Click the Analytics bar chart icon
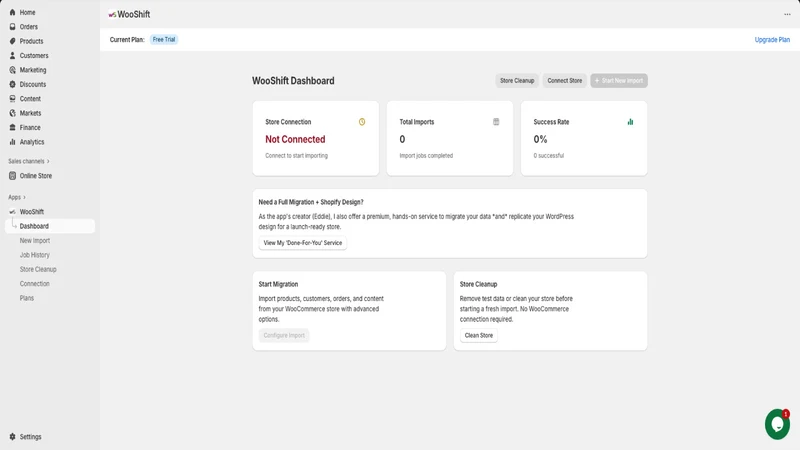 point(12,142)
